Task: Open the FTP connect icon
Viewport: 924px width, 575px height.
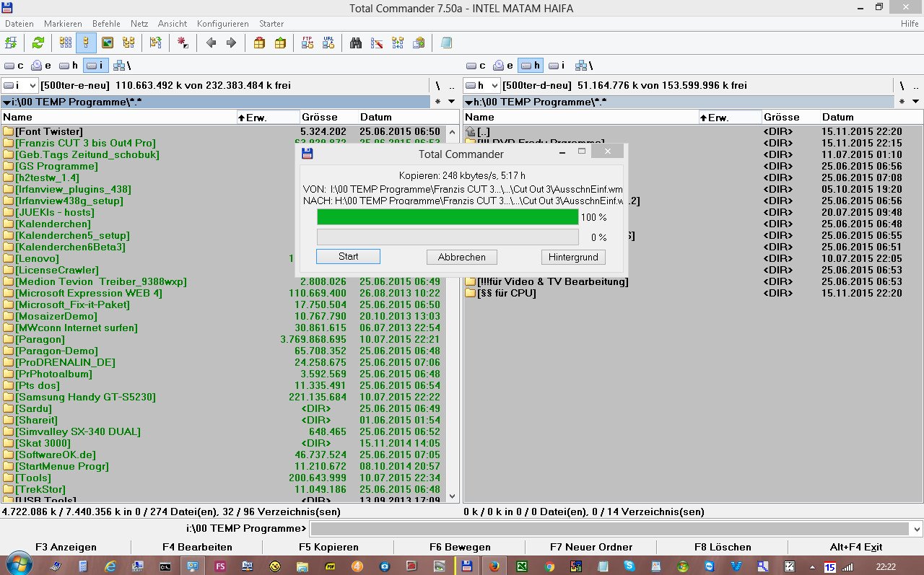Action: [308, 43]
